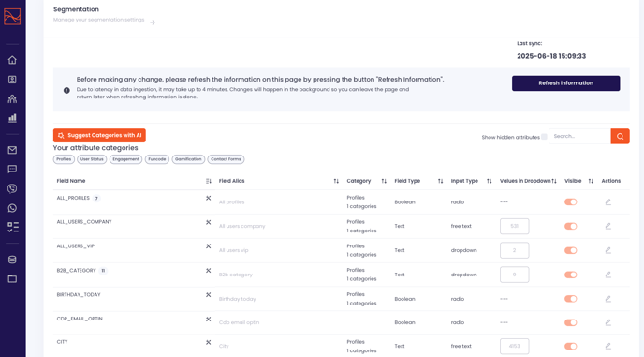The height and width of the screenshot is (357, 644).
Task: Tick the Show hidden attributes checkbox
Action: [x=544, y=137]
